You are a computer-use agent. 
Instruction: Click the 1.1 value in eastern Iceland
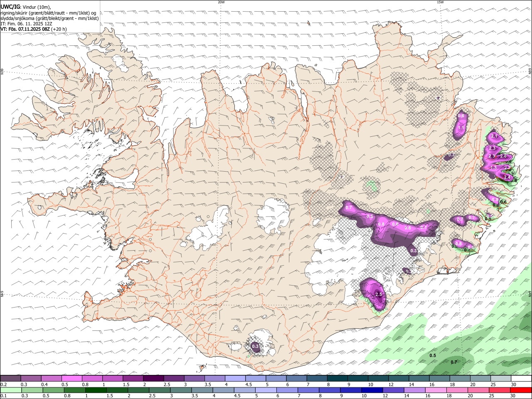(x=461, y=128)
